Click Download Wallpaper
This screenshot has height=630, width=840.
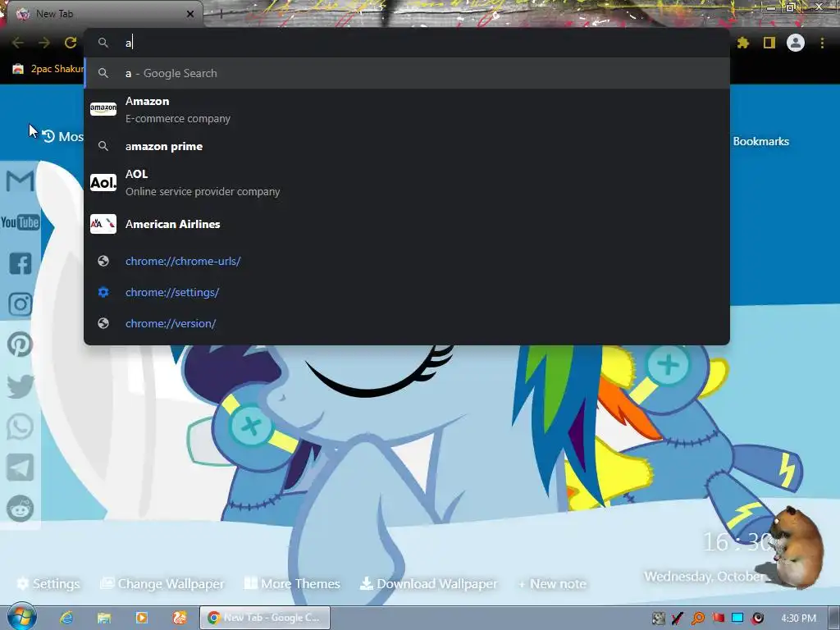click(428, 583)
